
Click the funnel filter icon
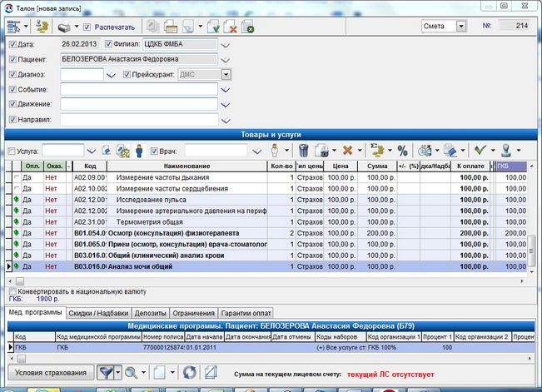[x=106, y=373]
